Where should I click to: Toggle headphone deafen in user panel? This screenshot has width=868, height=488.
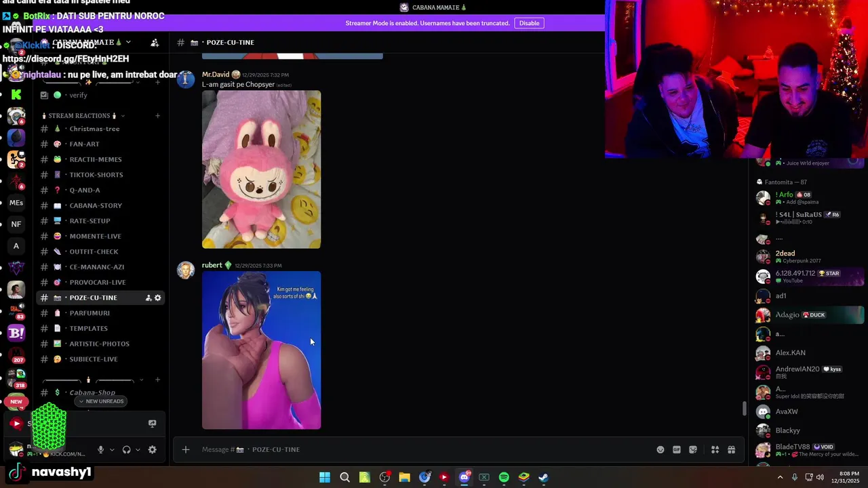click(x=126, y=449)
